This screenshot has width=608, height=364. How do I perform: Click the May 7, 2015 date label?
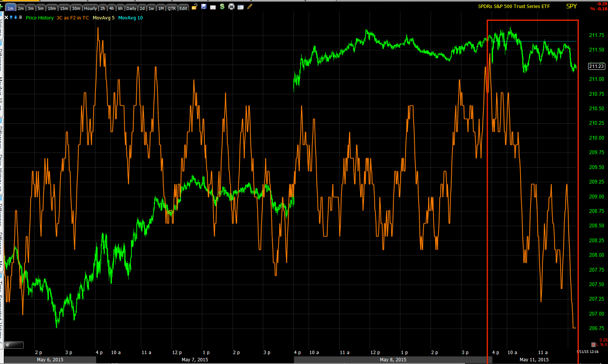(x=195, y=360)
